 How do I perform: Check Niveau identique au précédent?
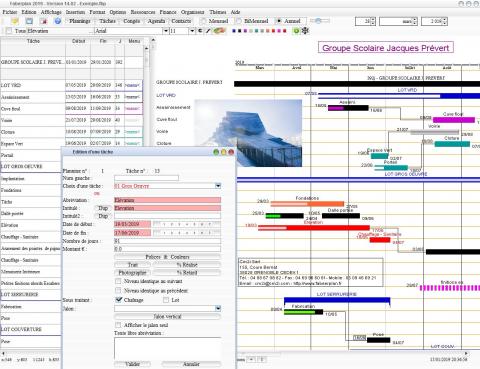pos(118,291)
